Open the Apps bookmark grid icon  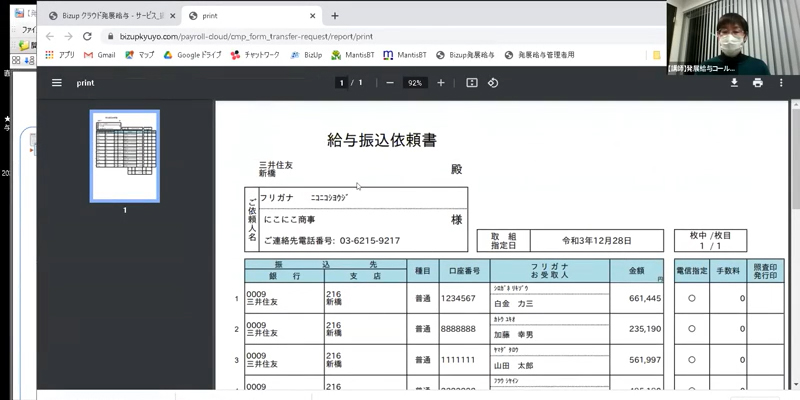pyautogui.click(x=49, y=55)
